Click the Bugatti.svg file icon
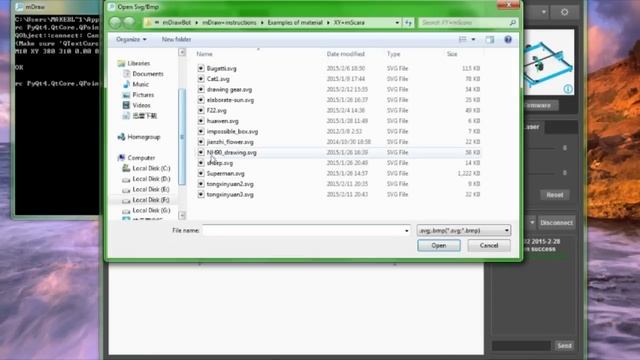This screenshot has width=640, height=360. [201, 69]
